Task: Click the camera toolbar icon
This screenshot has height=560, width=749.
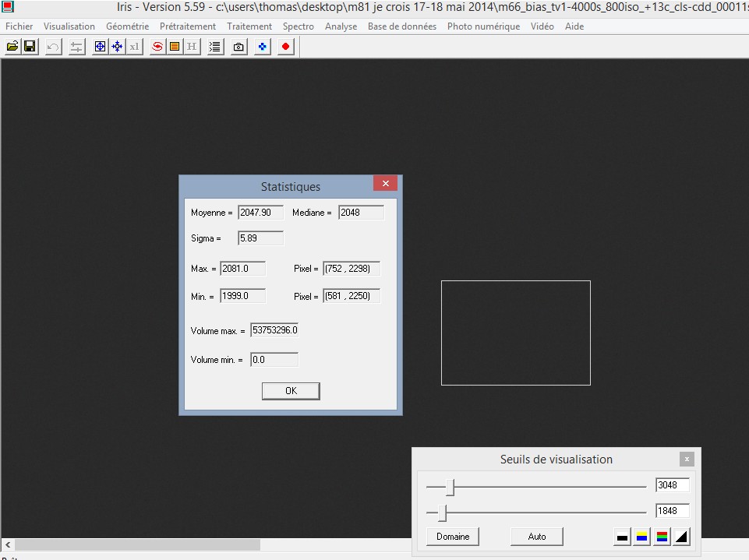Action: (238, 47)
